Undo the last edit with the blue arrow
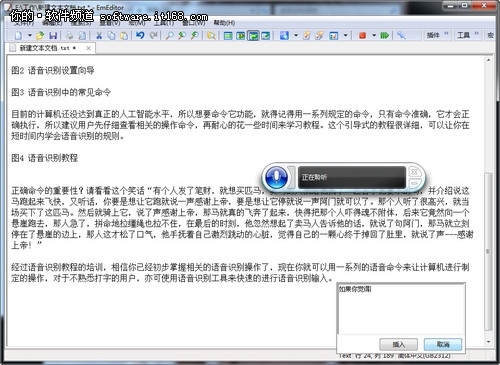 click(140, 35)
